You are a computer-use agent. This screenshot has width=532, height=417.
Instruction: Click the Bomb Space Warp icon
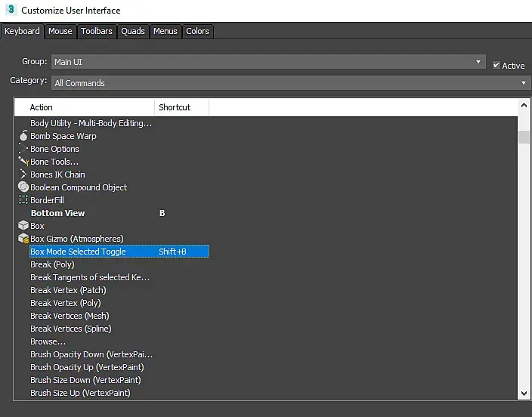23,137
